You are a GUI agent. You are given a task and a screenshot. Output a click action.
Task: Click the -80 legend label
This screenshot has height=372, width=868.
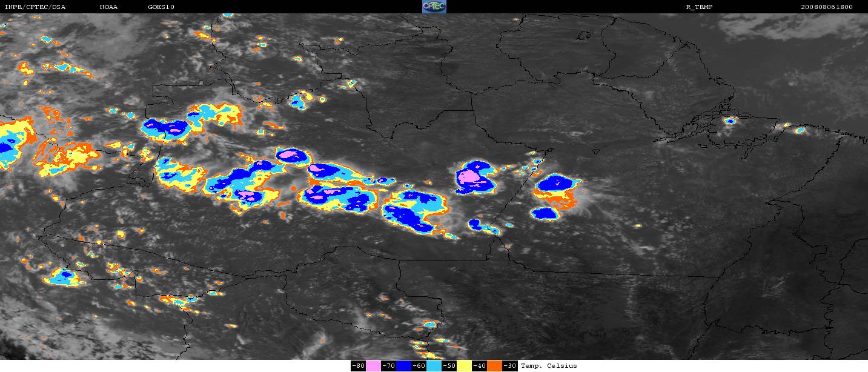[358, 366]
